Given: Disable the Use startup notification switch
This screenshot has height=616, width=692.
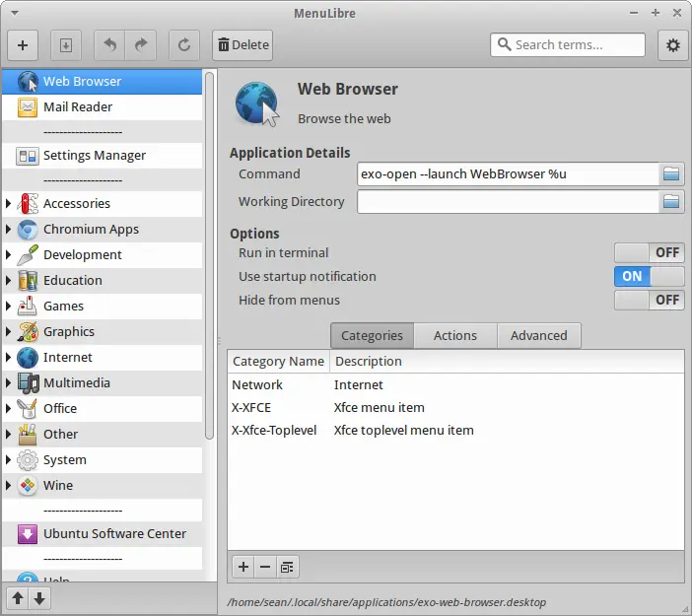Looking at the screenshot, I should [650, 276].
